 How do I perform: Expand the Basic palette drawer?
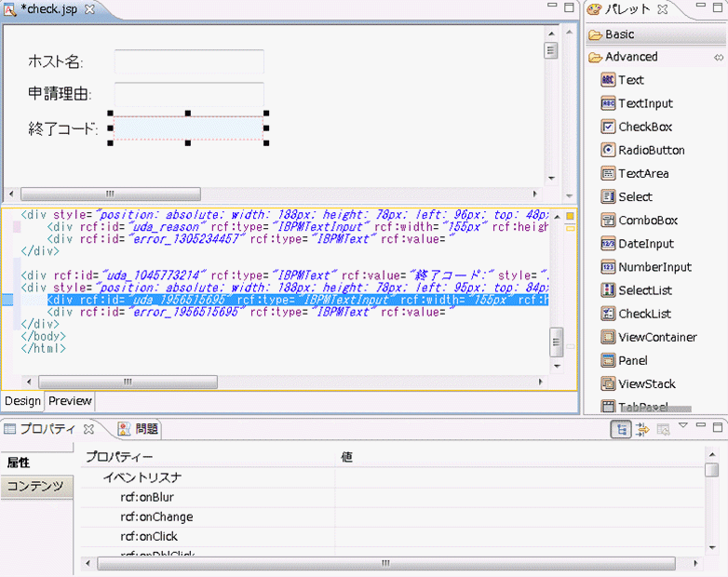[619, 34]
